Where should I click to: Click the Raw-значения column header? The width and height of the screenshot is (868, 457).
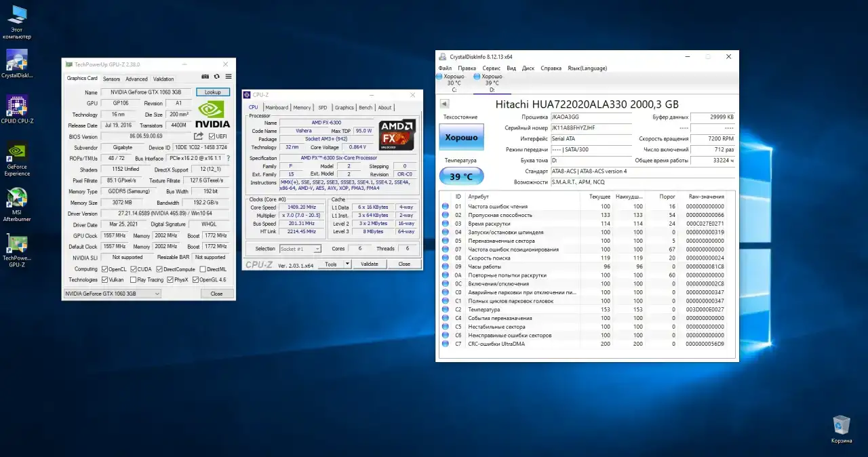(705, 196)
